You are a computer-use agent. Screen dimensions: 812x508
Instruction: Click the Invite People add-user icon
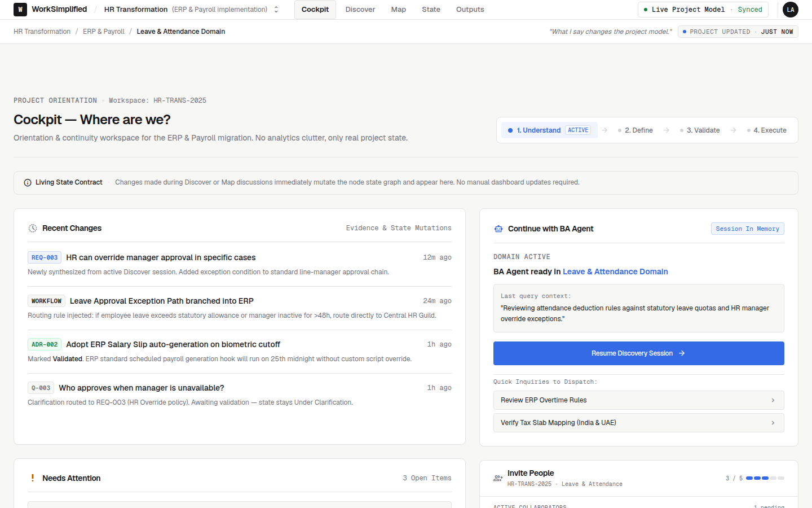498,478
